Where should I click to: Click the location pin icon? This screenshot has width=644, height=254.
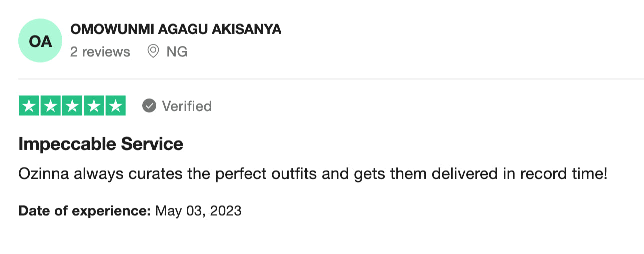coord(153,51)
